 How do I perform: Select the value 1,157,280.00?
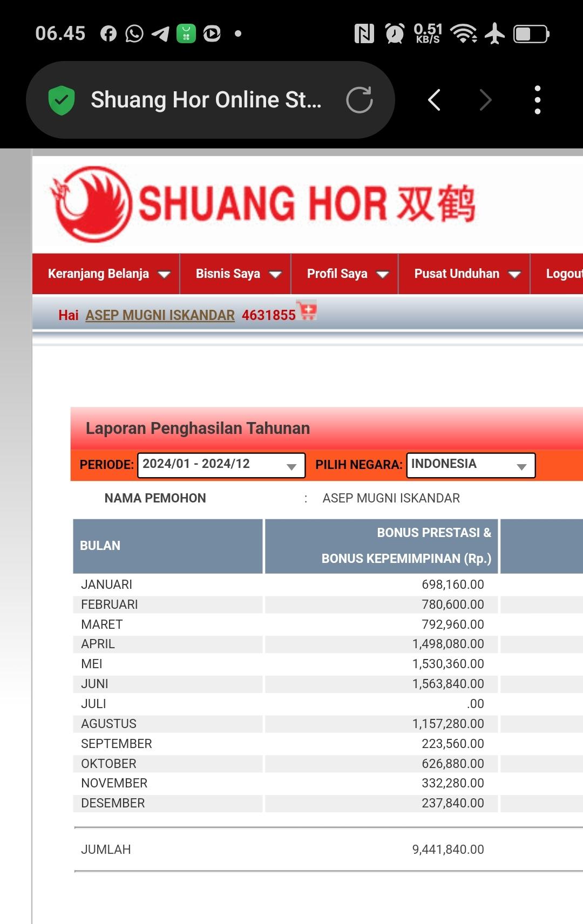click(x=448, y=724)
